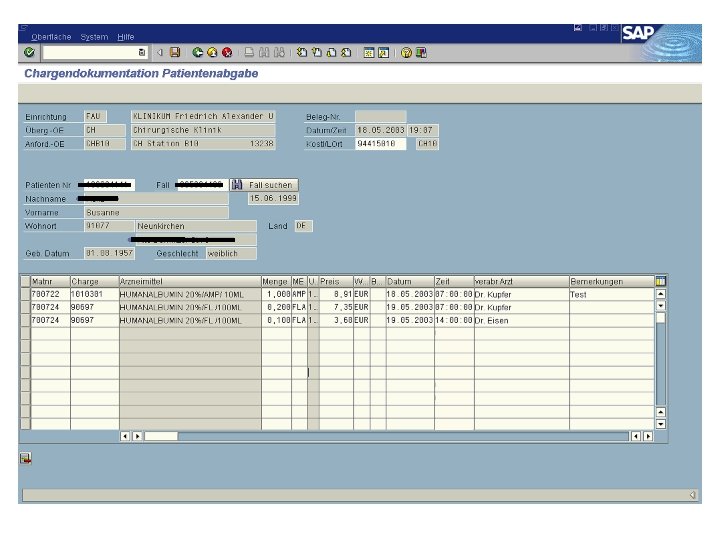Click the Kostl/LOrt input field 94415810

[380, 144]
